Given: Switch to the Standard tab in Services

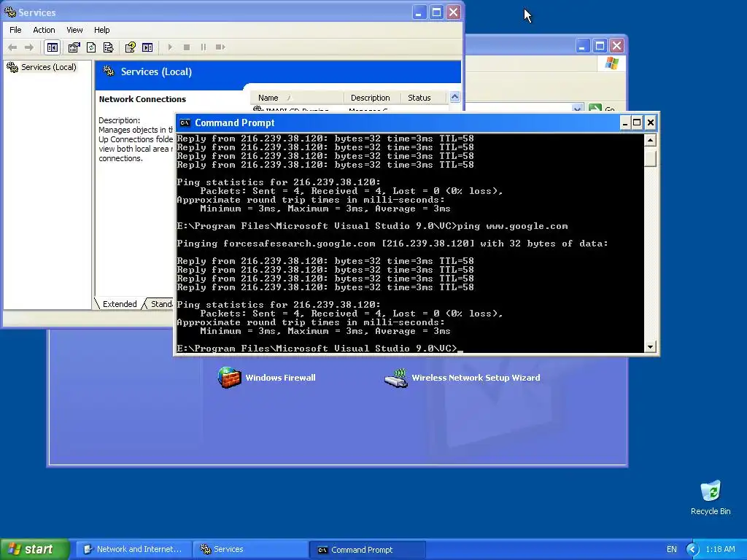Looking at the screenshot, I should [160, 304].
